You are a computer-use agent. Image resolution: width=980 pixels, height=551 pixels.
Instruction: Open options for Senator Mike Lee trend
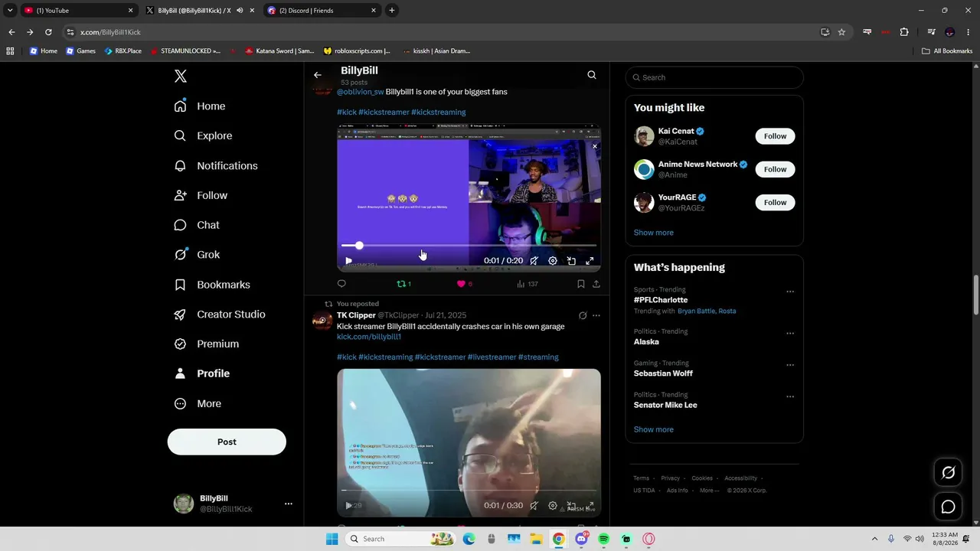click(790, 396)
